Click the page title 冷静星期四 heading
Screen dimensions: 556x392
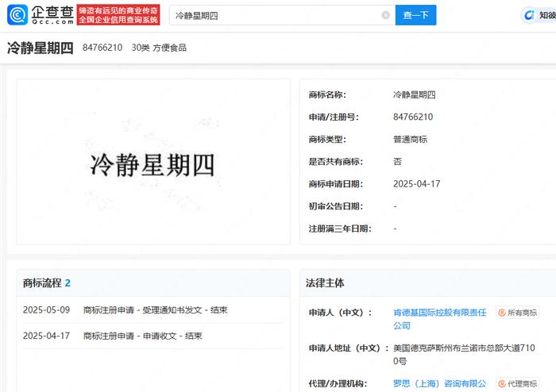(x=40, y=48)
